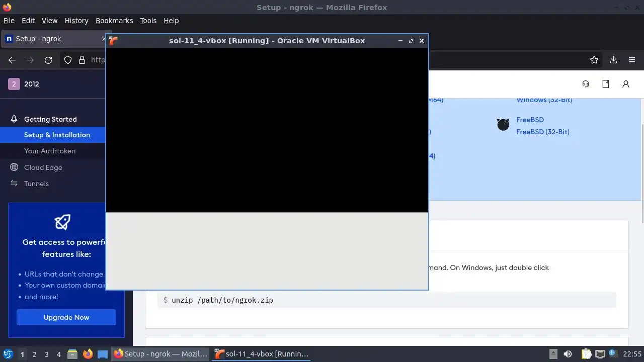
Task: Click the tray eject/removable media icon
Action: click(553, 354)
